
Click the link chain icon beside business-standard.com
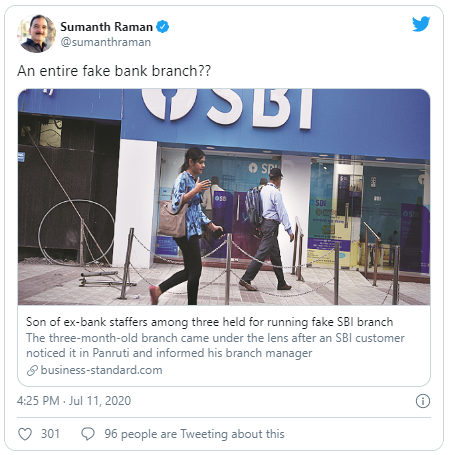(x=32, y=370)
